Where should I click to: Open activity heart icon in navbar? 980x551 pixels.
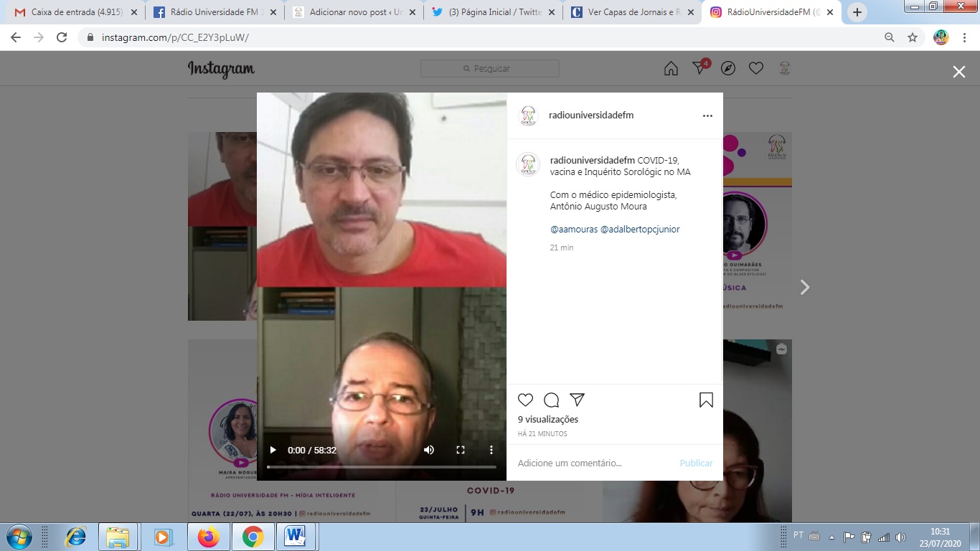point(756,68)
